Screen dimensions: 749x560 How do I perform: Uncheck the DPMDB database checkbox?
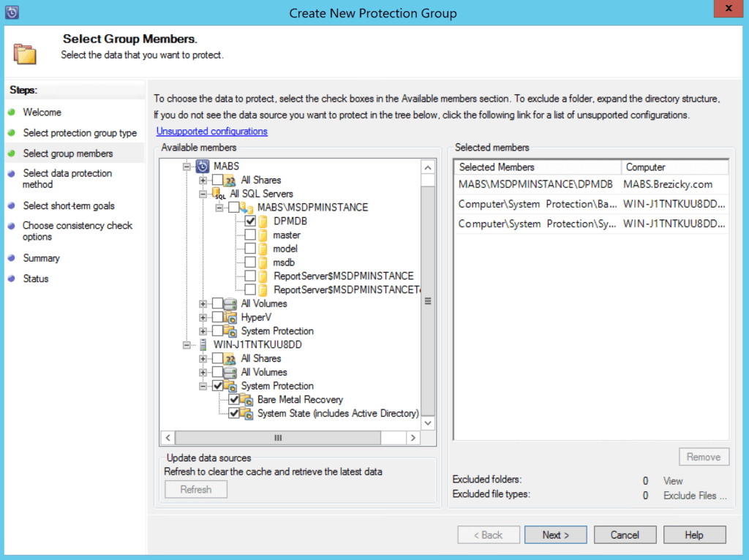point(250,222)
